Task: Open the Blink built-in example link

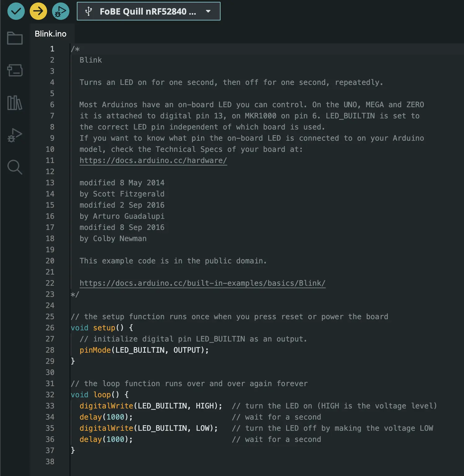Action: click(x=202, y=283)
